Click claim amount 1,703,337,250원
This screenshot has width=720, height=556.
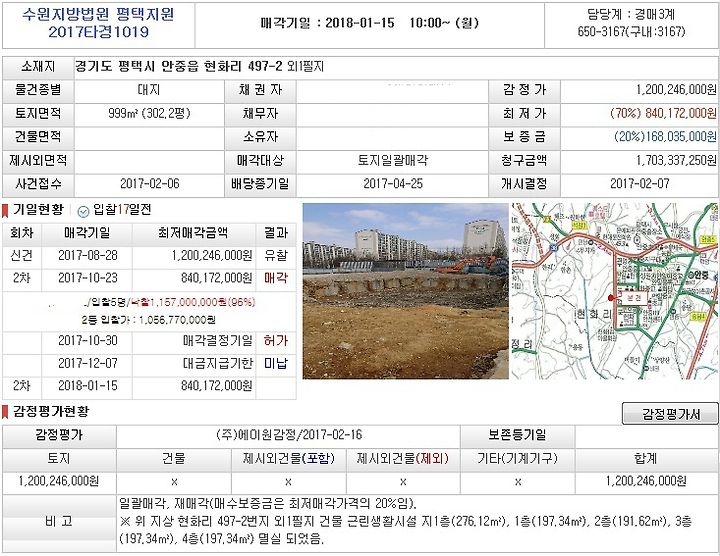[x=676, y=160]
